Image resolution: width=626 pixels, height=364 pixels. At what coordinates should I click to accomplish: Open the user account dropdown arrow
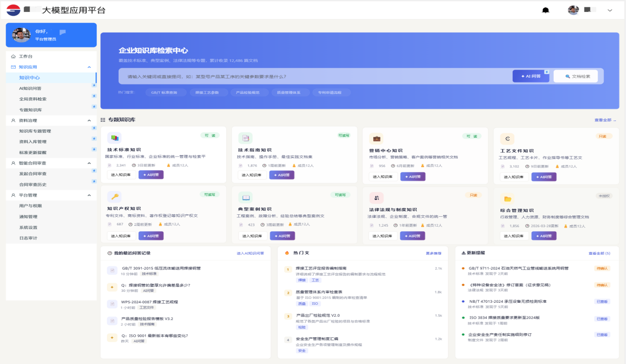pos(610,10)
